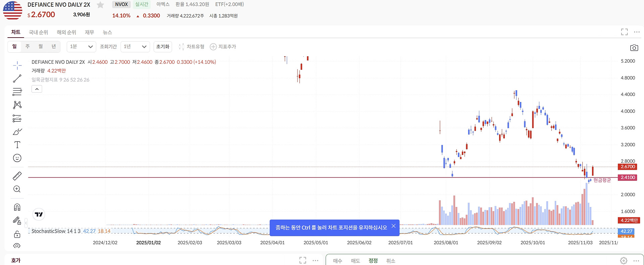Switch to the 국내 순위 tab
This screenshot has height=265, width=644.
pos(38,32)
